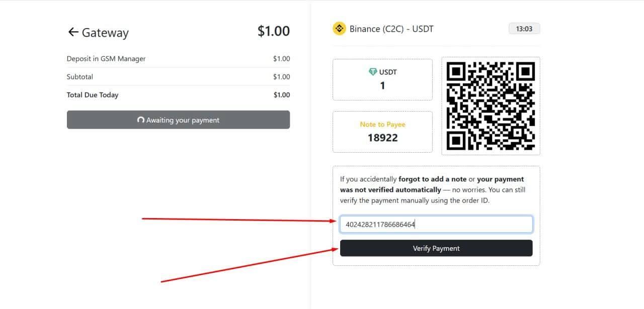Click the Awaiting your payment button
This screenshot has height=309, width=644.
178,120
